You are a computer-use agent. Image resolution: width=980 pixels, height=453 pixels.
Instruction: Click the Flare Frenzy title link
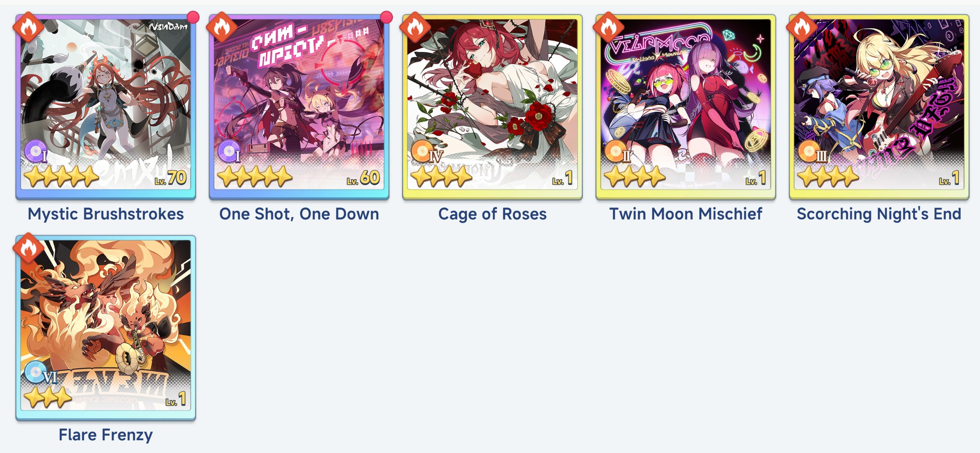click(106, 435)
